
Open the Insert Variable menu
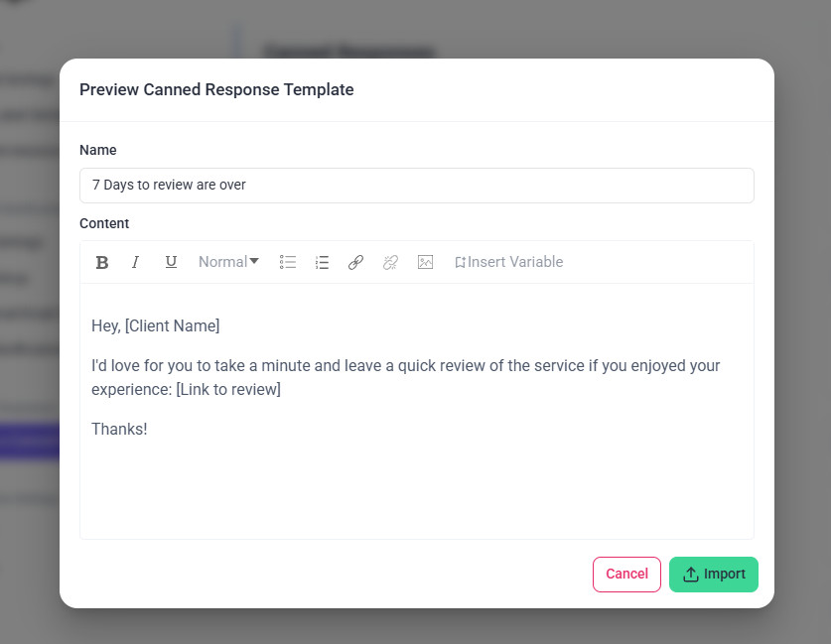pyautogui.click(x=508, y=262)
